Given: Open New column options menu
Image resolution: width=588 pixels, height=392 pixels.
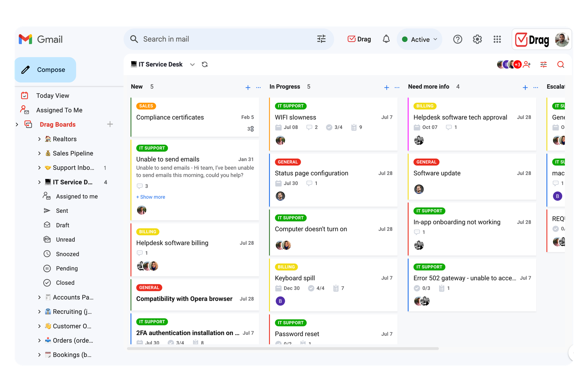Looking at the screenshot, I should (x=258, y=87).
